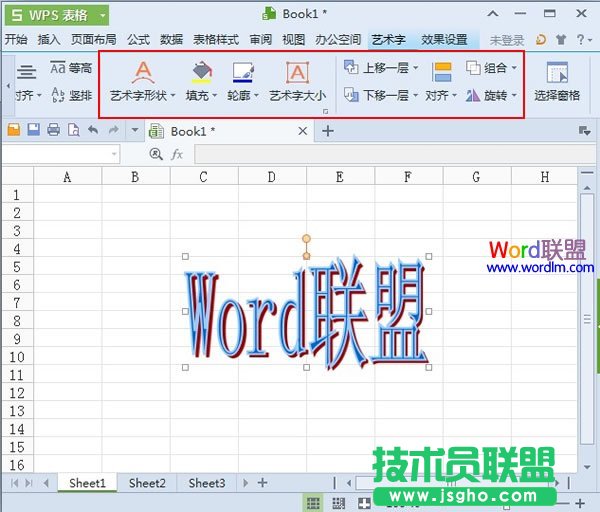Expand the 组合 dropdown arrow
Viewport: 600px width, 512px height.
(514, 68)
